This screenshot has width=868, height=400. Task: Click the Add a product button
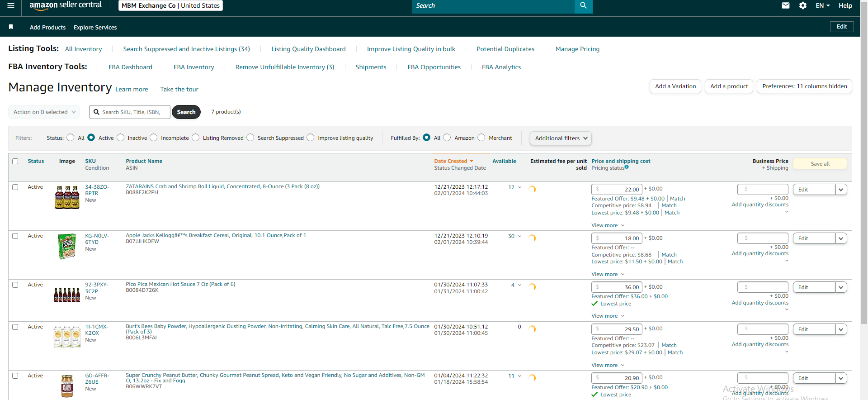coord(729,86)
